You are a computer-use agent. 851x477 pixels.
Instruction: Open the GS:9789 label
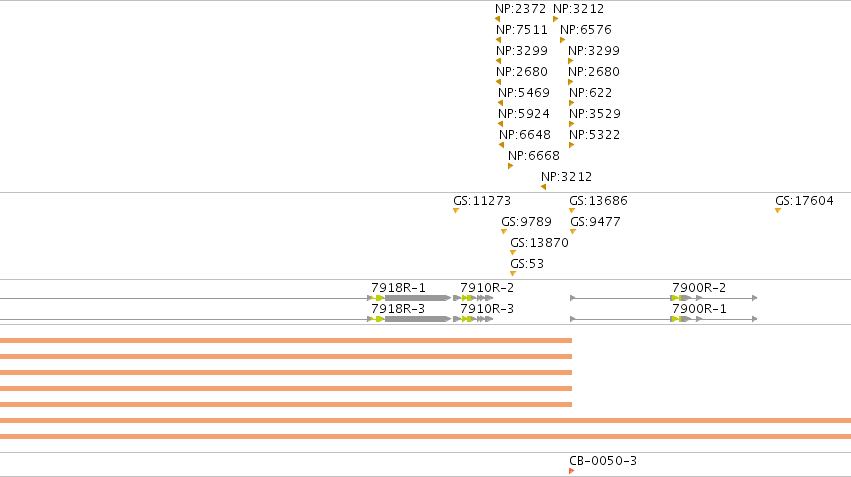[x=526, y=222]
